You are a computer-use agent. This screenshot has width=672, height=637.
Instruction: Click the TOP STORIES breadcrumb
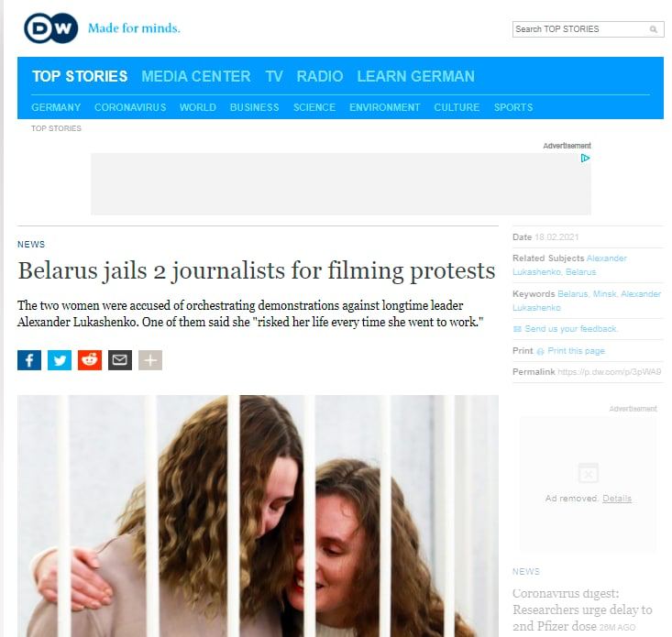[56, 128]
